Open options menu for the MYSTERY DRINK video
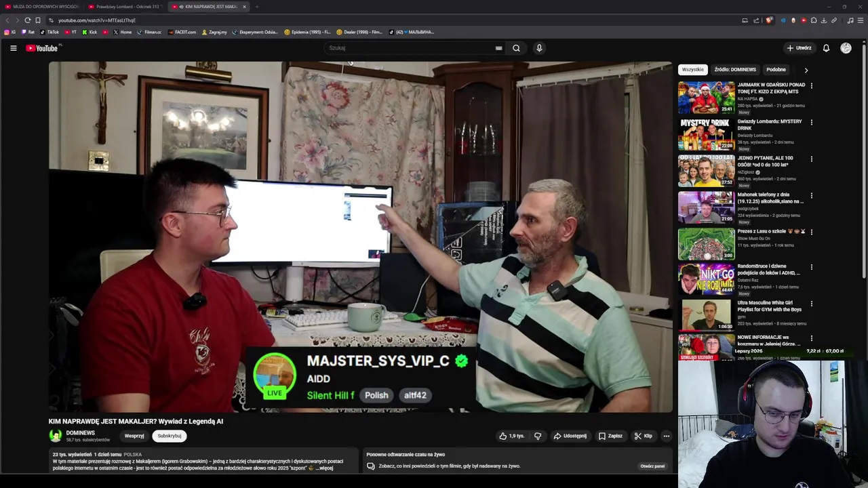This screenshot has width=868, height=488. tap(811, 123)
